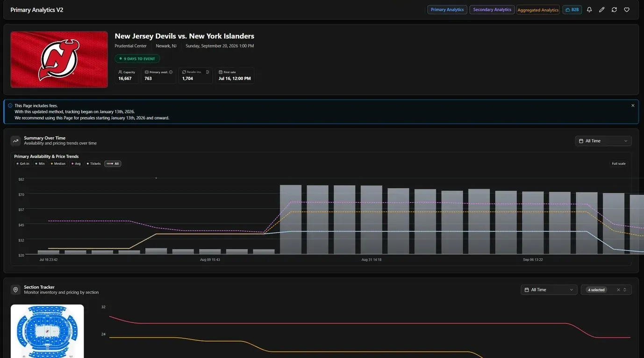Dismiss the fees notice banner
Image resolution: width=644 pixels, height=358 pixels.
click(x=633, y=106)
